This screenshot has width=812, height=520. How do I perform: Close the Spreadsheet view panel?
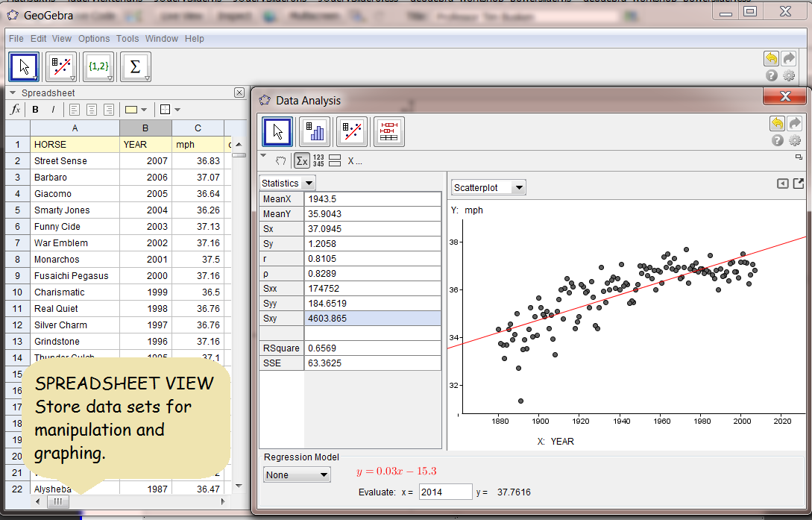(239, 93)
